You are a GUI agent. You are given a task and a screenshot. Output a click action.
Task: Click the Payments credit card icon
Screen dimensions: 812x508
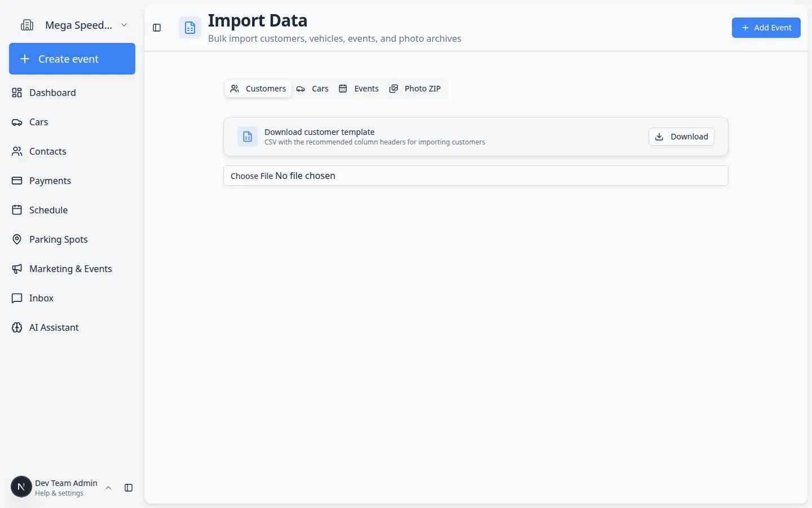coord(17,181)
